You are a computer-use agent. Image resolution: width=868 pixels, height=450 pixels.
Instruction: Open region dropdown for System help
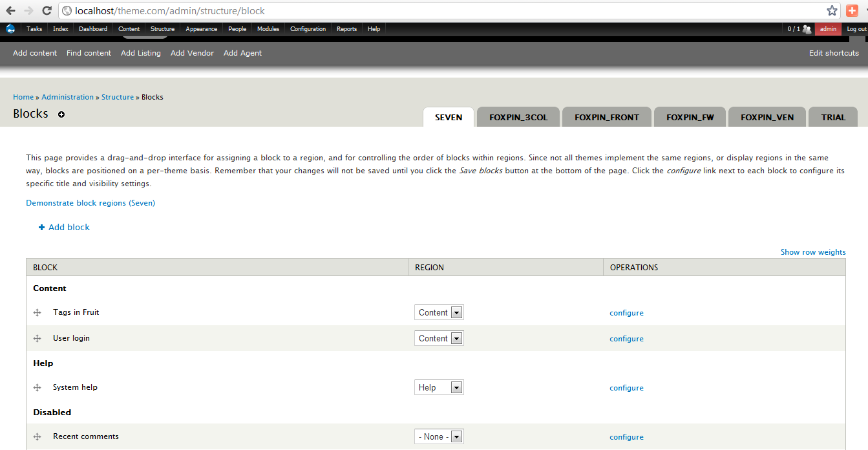(439, 387)
